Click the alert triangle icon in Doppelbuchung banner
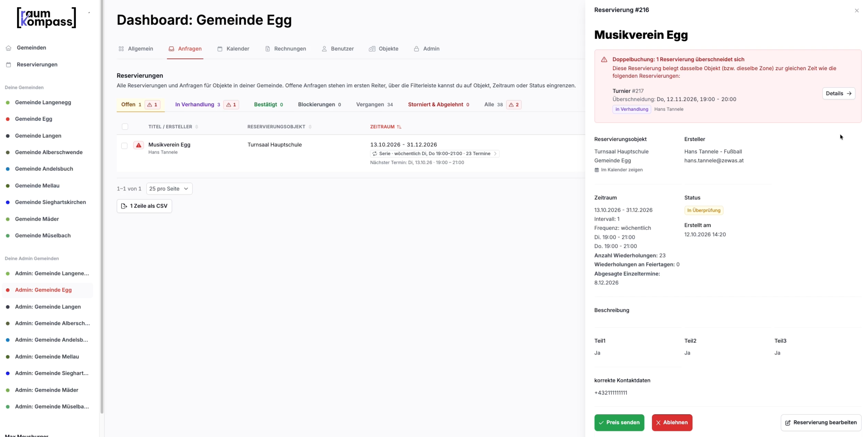The image size is (868, 437). 604,60
